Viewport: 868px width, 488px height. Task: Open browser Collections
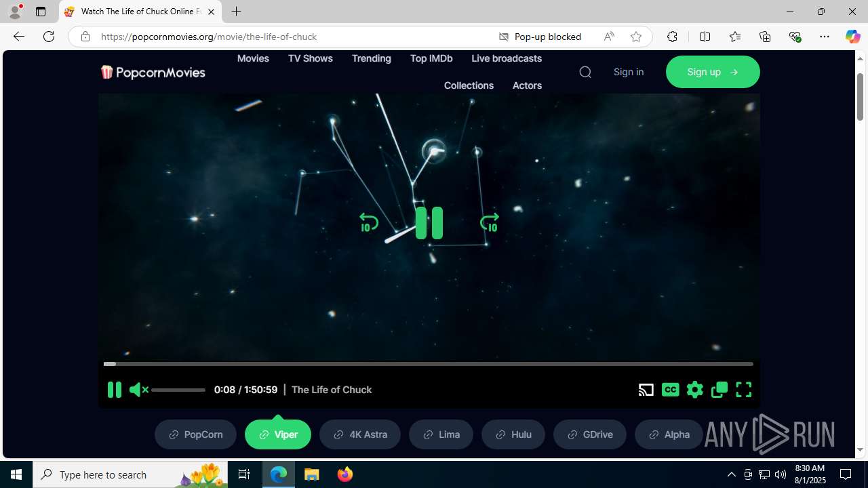(765, 37)
